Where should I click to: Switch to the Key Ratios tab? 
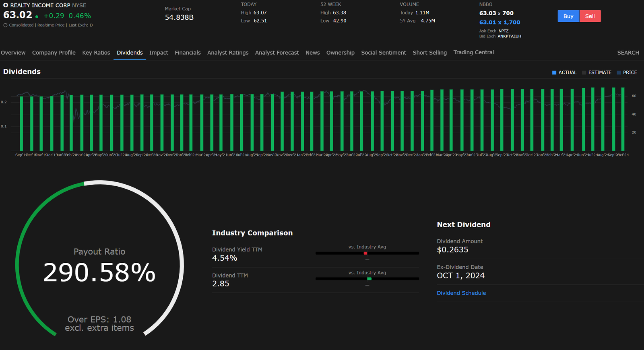(96, 53)
